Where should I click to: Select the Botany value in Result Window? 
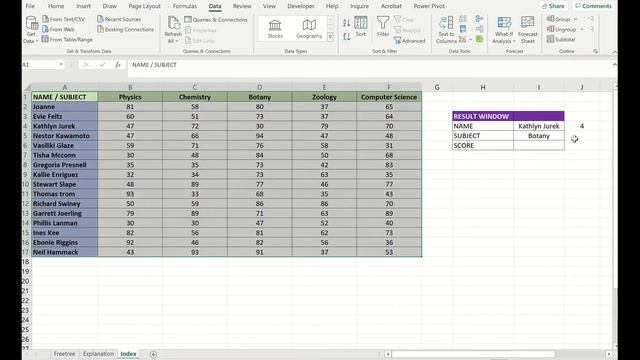539,136
